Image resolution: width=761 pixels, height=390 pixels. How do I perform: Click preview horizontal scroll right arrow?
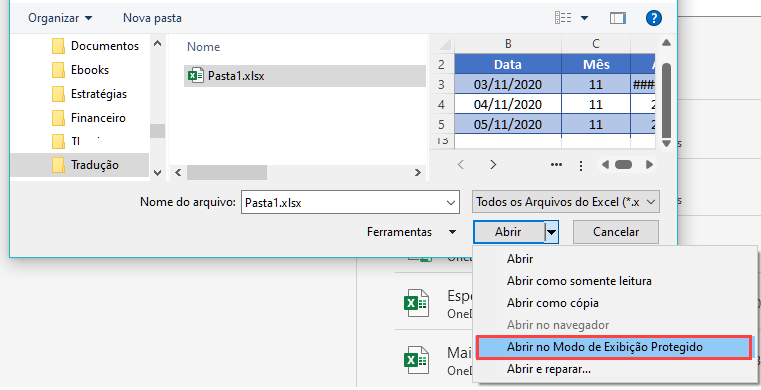(x=649, y=165)
